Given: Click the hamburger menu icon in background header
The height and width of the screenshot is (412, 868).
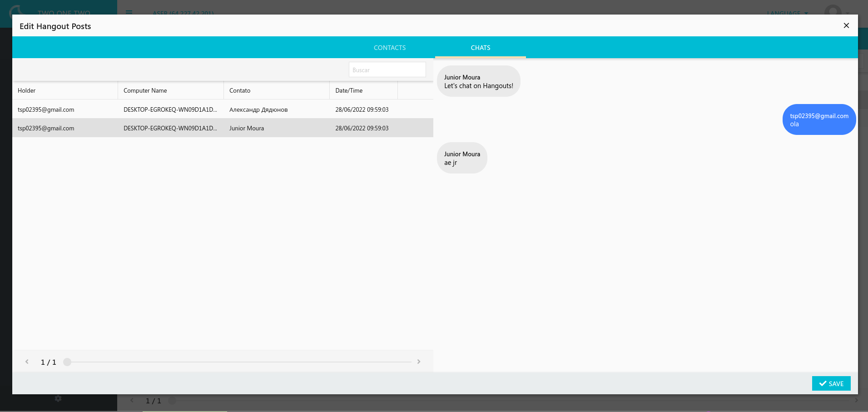Looking at the screenshot, I should pos(129,13).
